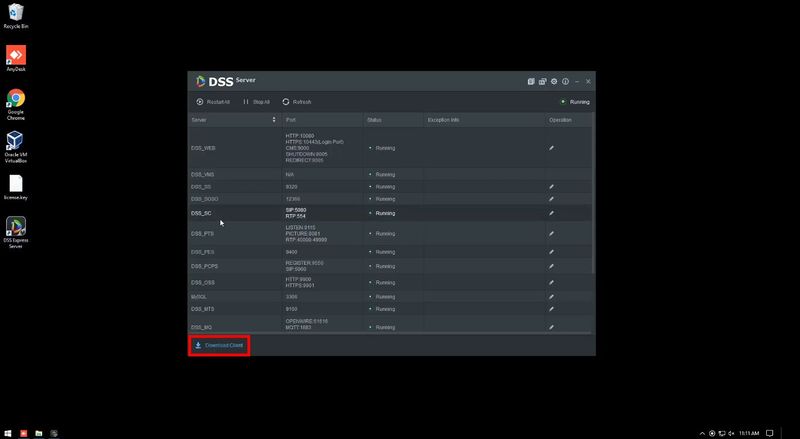Image resolution: width=800 pixels, height=439 pixels.
Task: Click the first document icon in DSS title bar
Action: pyautogui.click(x=531, y=81)
